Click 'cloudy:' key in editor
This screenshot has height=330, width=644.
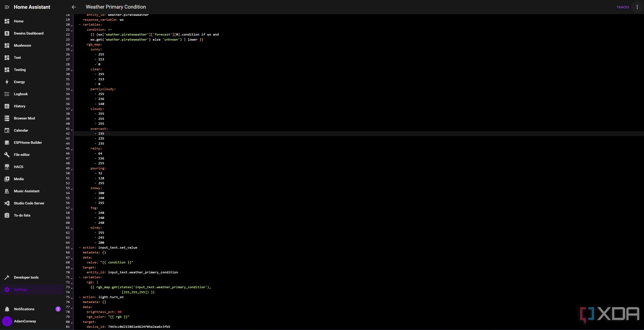(97, 109)
